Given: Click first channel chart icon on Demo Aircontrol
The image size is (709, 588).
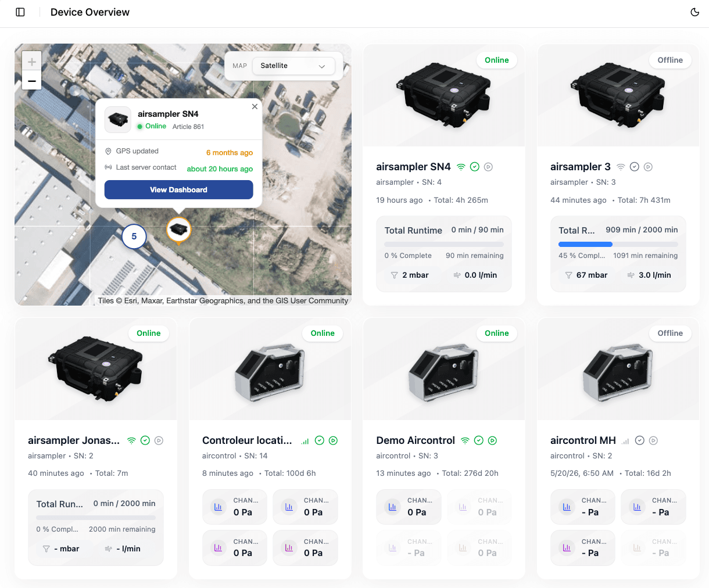Looking at the screenshot, I should point(392,507).
